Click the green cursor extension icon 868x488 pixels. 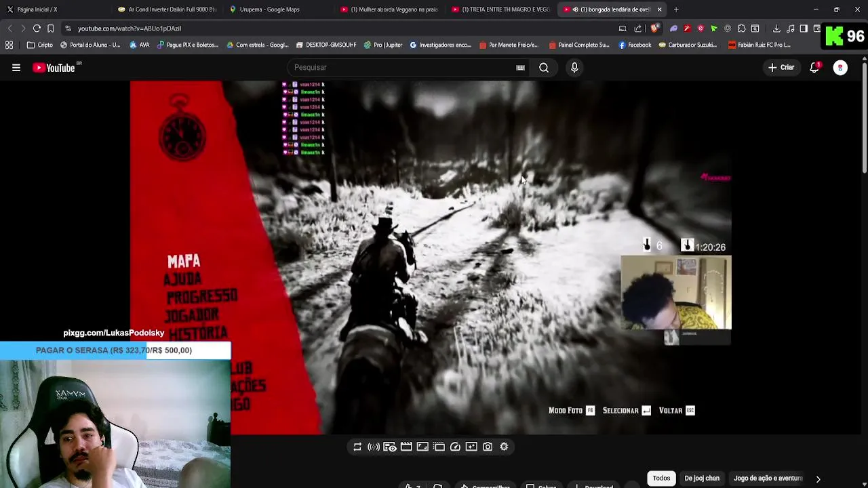[x=714, y=28]
